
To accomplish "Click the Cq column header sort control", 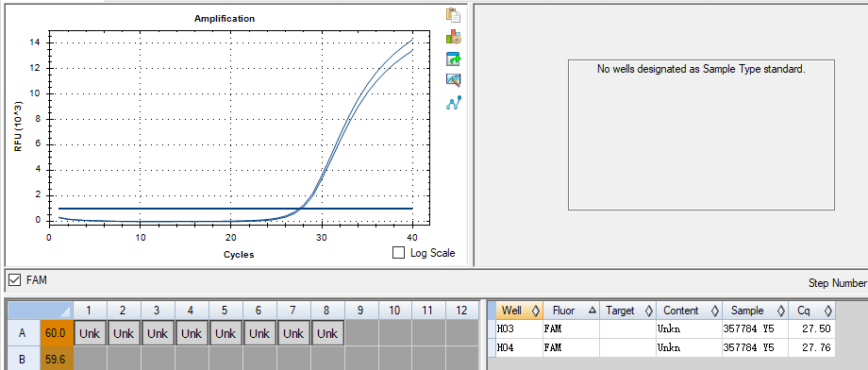I will (828, 311).
